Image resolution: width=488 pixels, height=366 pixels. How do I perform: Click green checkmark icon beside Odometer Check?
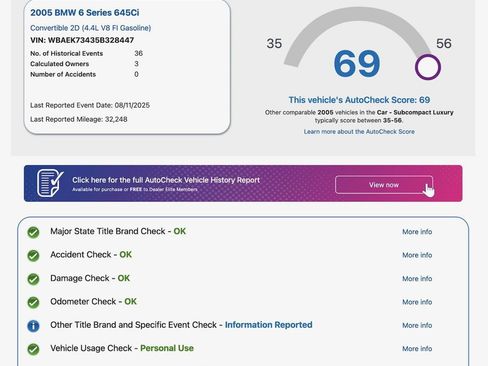(x=33, y=302)
